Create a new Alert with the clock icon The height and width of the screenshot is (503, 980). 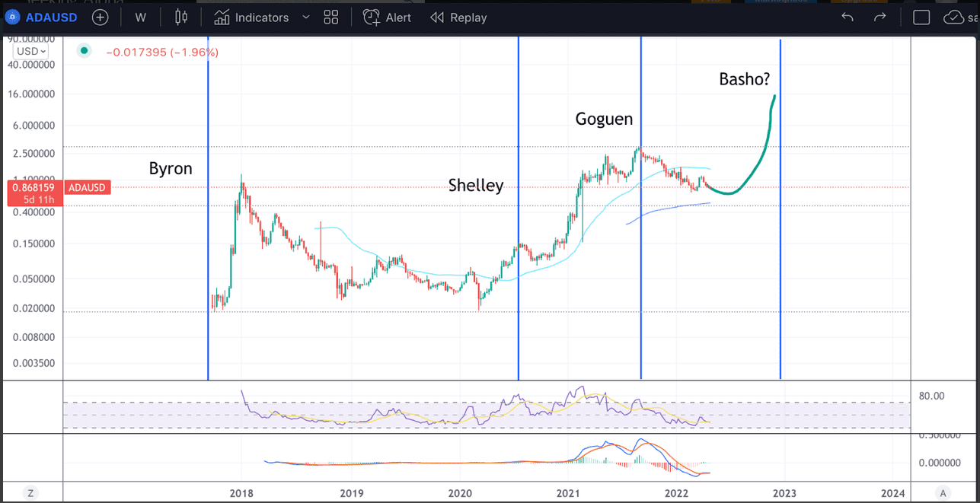[x=386, y=17]
